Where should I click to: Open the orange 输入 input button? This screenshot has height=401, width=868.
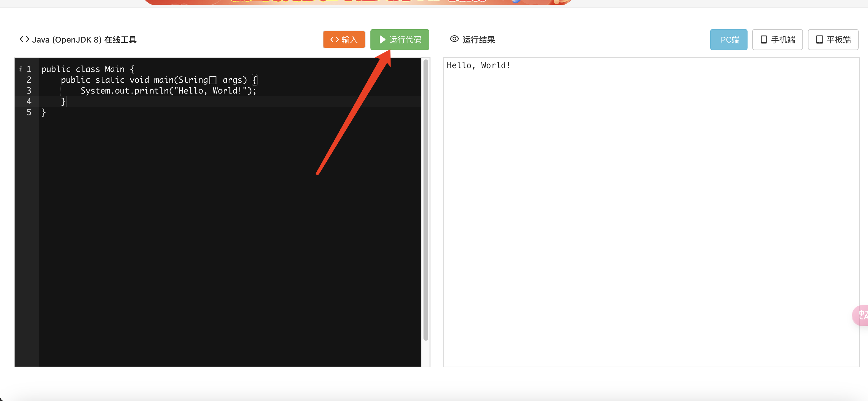344,40
